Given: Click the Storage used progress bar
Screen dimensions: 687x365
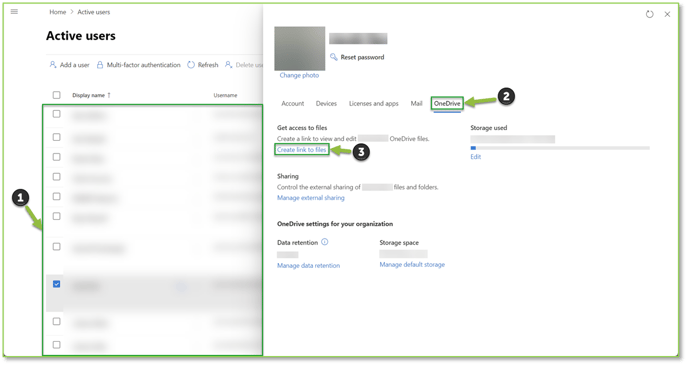Looking at the screenshot, I should (560, 148).
